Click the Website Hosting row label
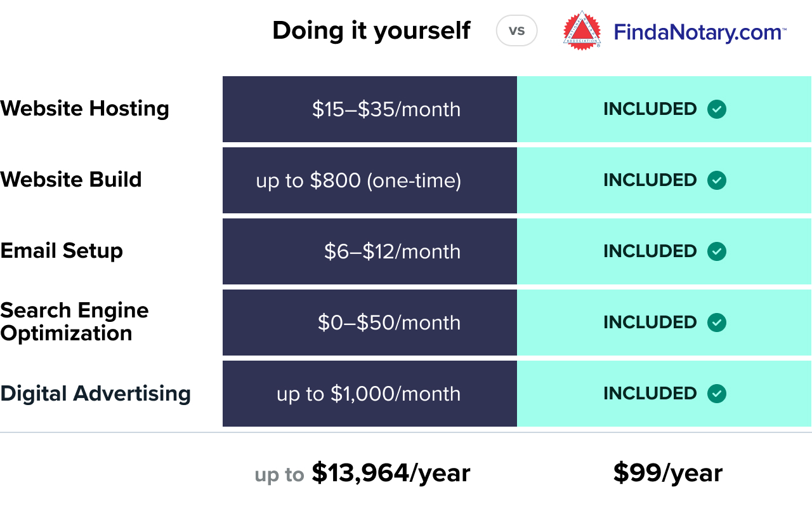 (85, 109)
